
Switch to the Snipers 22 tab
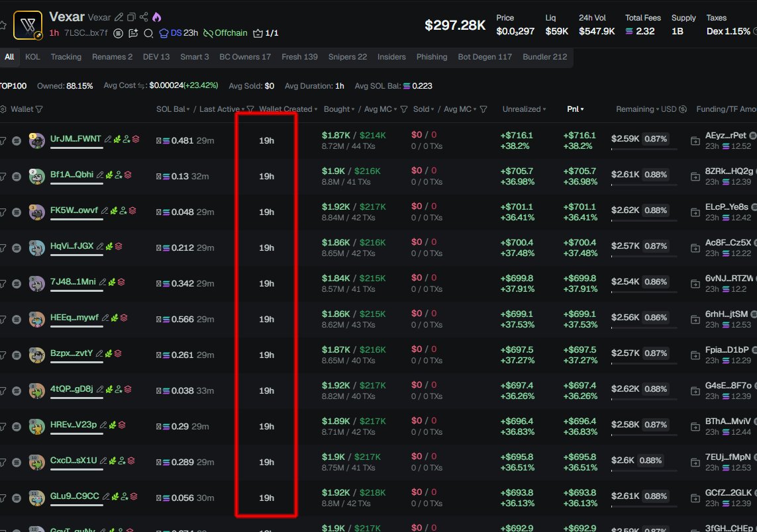[347, 57]
